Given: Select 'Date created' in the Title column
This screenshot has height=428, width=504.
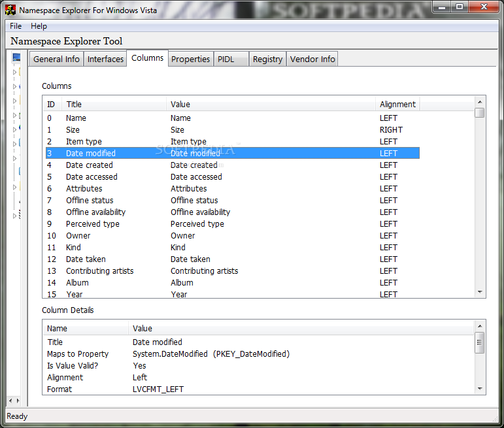Looking at the screenshot, I should pos(90,165).
